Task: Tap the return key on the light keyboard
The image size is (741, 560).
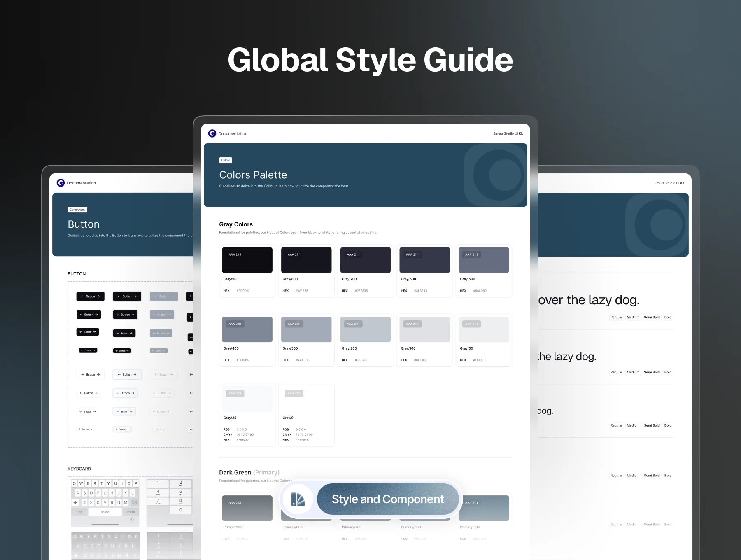Action: coord(130,512)
